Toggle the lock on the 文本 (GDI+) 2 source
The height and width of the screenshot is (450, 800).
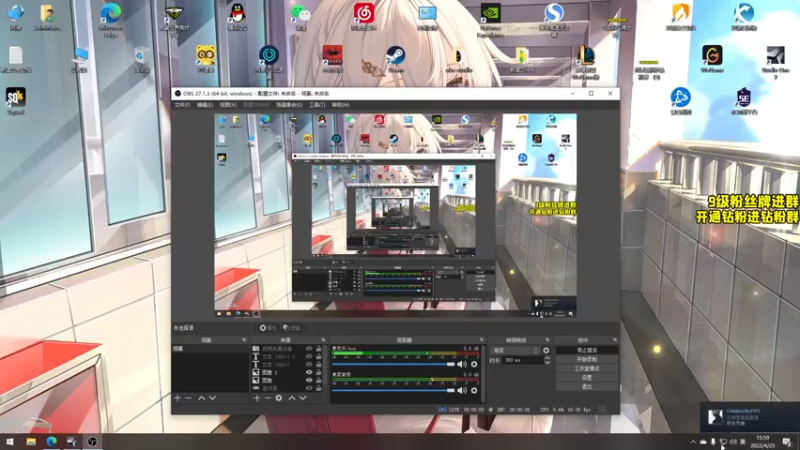point(318,357)
